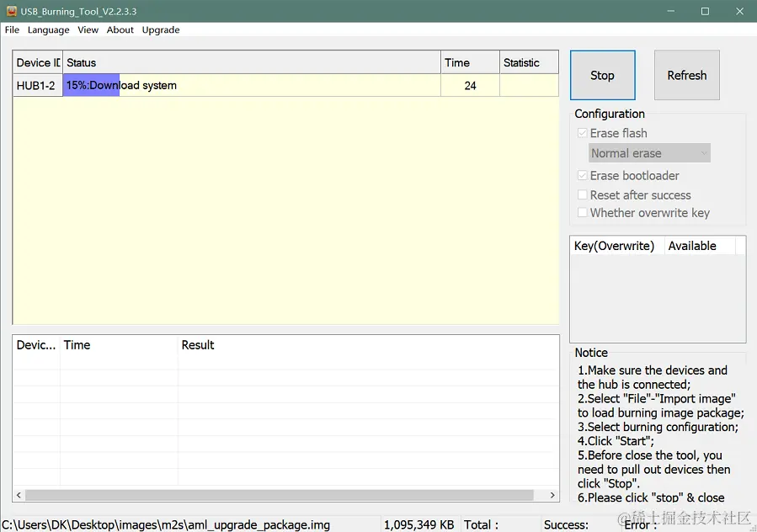The width and height of the screenshot is (757, 532).
Task: Click the time value 24
Action: [470, 86]
